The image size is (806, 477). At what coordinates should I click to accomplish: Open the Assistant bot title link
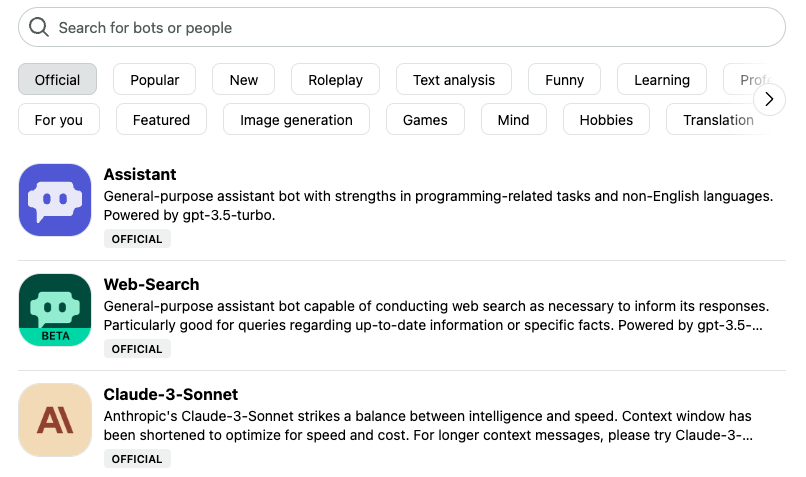click(140, 174)
